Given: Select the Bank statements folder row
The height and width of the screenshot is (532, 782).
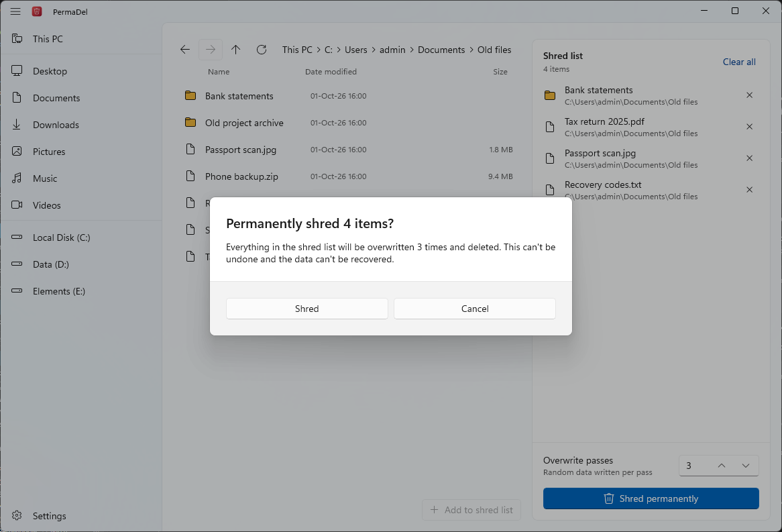Looking at the screenshot, I should pyautogui.click(x=349, y=96).
